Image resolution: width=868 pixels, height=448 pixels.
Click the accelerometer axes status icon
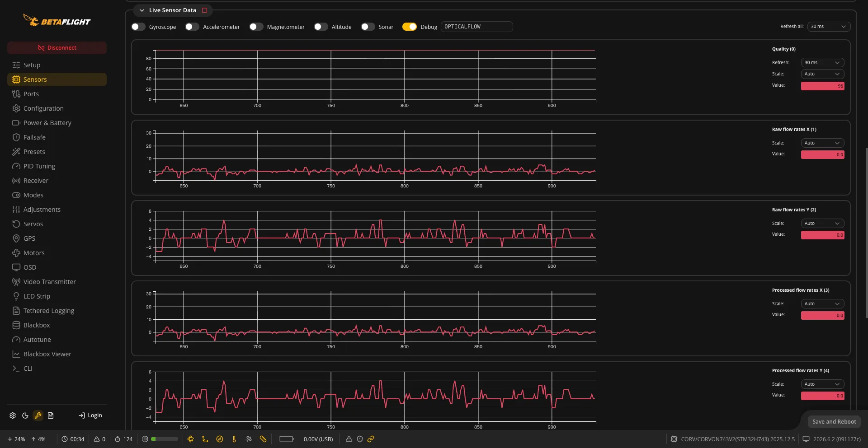pyautogui.click(x=205, y=439)
